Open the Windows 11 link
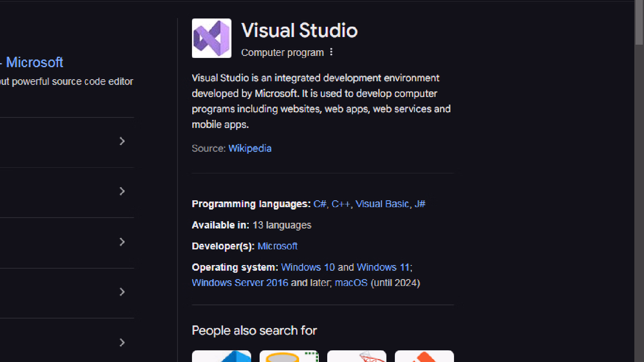644x362 pixels. (x=383, y=267)
